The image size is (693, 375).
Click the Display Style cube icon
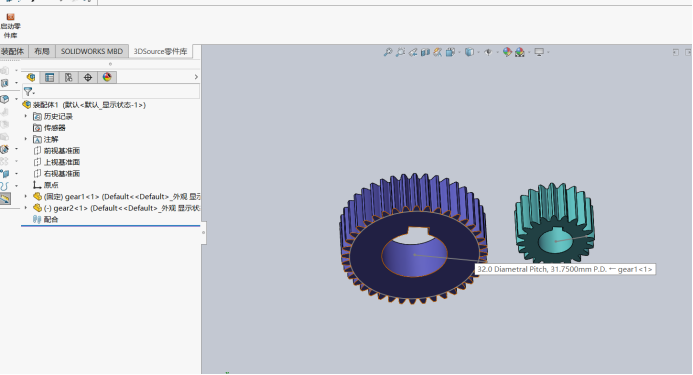(469, 52)
